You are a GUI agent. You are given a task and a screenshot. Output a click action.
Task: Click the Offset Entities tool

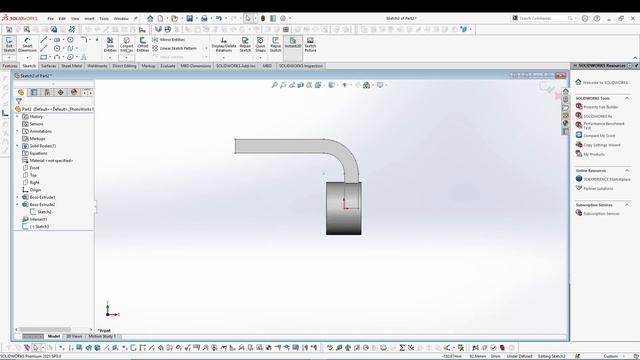143,44
